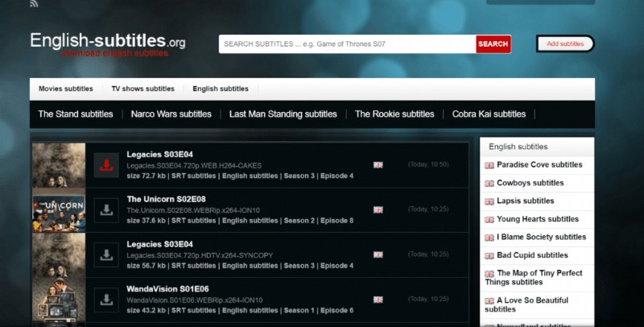Click the flag icon in WandaVision row

coord(378,300)
